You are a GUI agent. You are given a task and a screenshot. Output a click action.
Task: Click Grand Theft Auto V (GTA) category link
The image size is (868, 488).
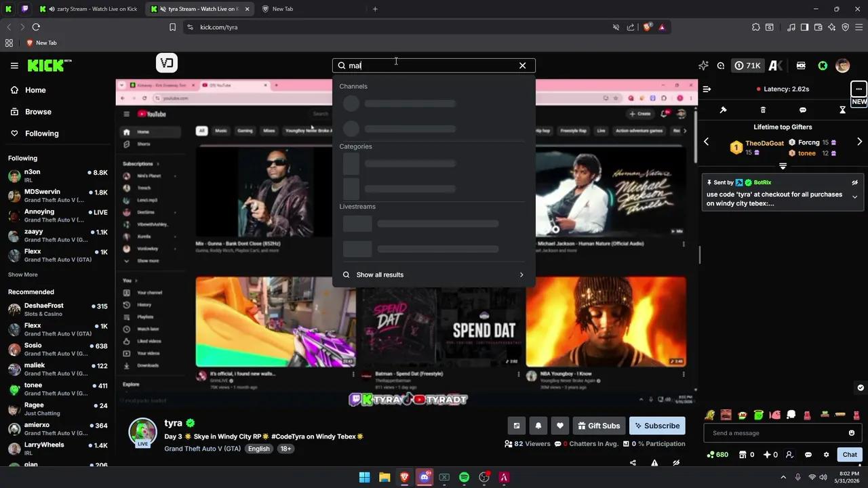coord(202,449)
